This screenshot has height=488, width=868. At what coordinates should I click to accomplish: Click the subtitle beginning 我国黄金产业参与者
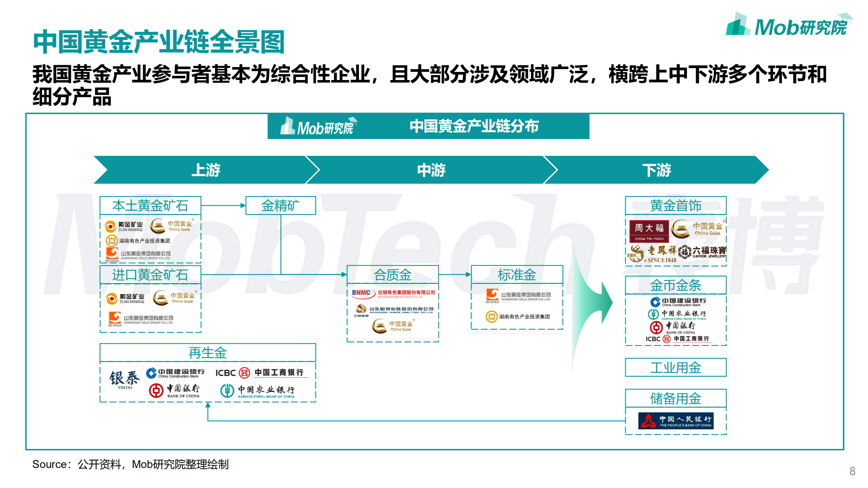pos(429,85)
